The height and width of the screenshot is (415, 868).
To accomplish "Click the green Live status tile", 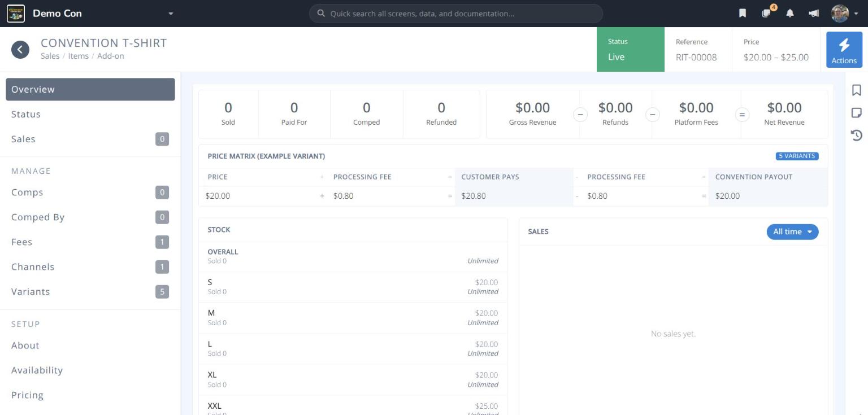I will pyautogui.click(x=630, y=50).
